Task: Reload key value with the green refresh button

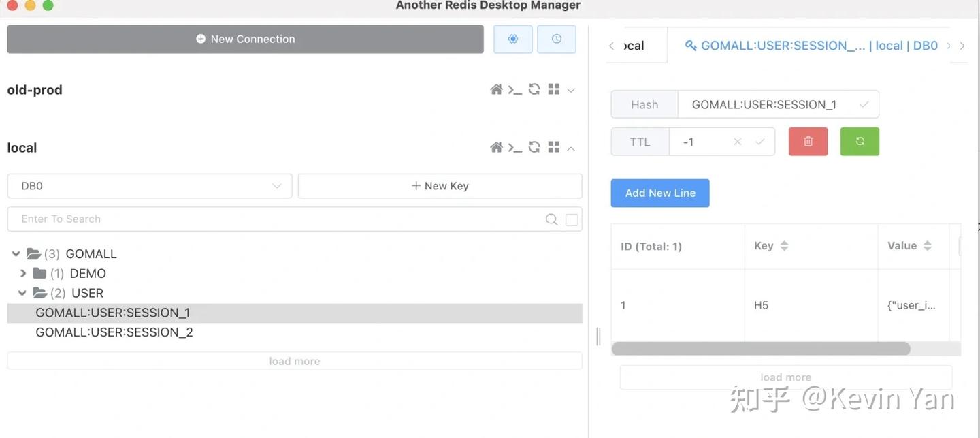Action: click(x=860, y=141)
